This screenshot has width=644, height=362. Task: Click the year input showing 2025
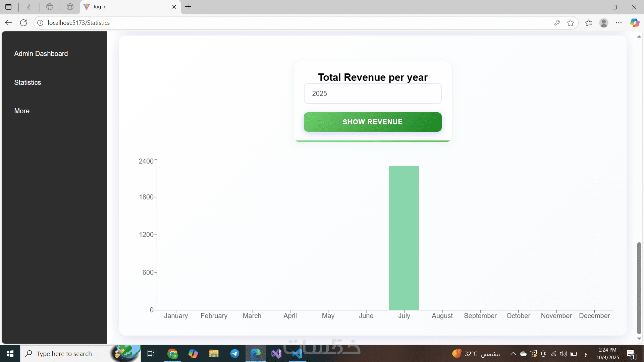[x=372, y=94]
